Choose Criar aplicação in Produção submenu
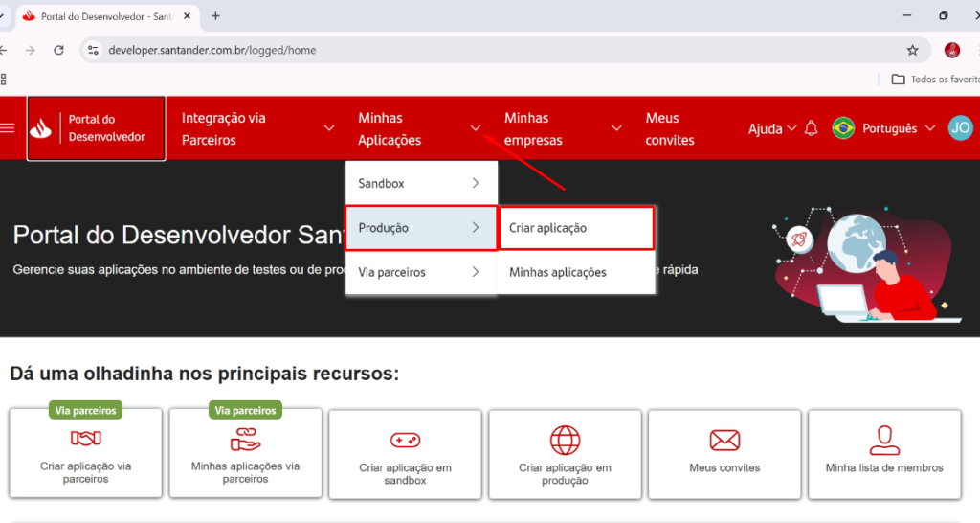The height and width of the screenshot is (523, 980). coord(576,228)
